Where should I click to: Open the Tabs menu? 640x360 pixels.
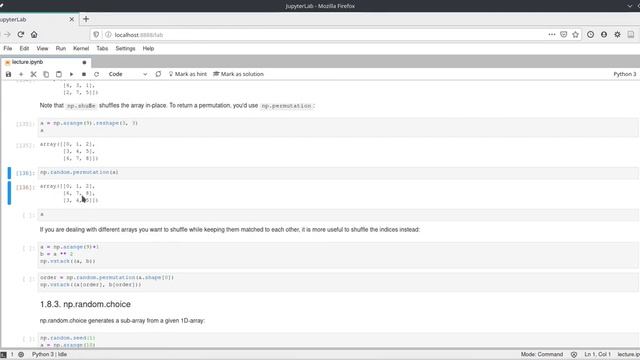pos(102,49)
